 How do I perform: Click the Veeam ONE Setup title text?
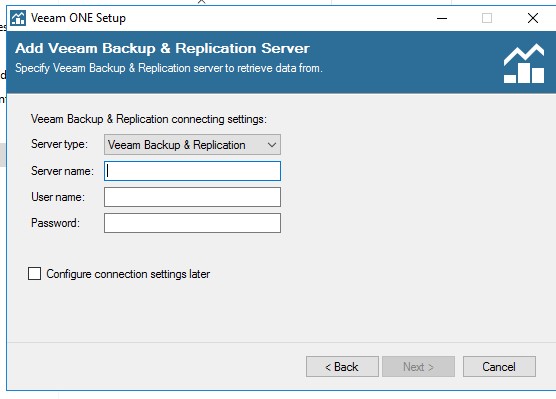pyautogui.click(x=78, y=18)
